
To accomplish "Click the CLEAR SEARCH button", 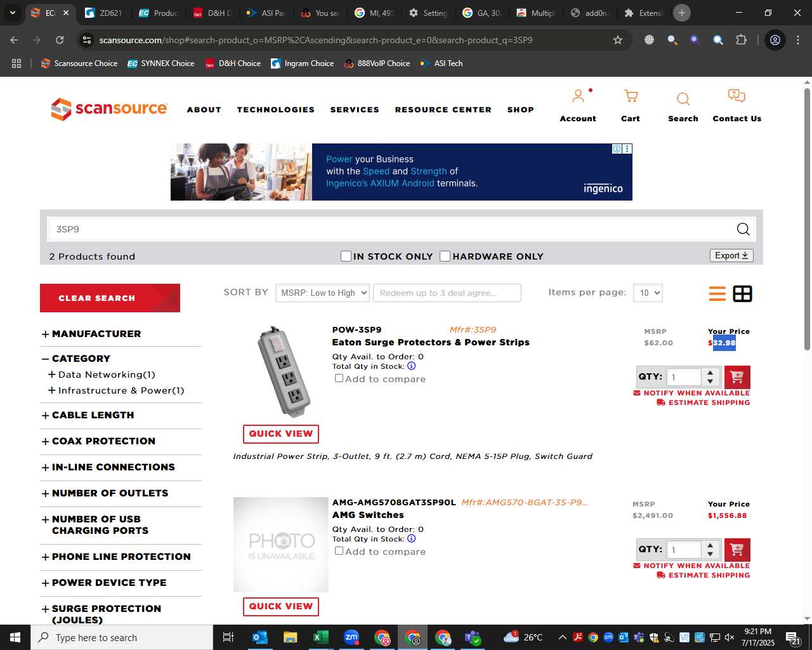I will (x=110, y=298).
